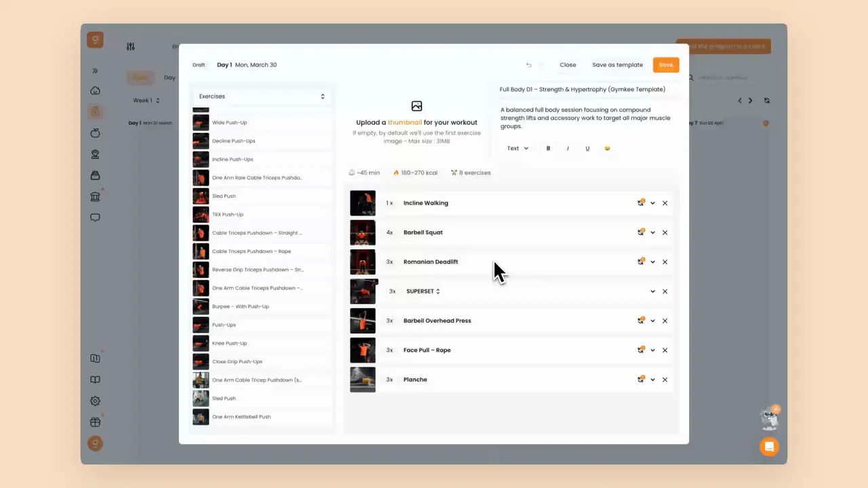Click the Barbell Squat exercise thumbnail
Image resolution: width=868 pixels, height=488 pixels.
point(363,232)
